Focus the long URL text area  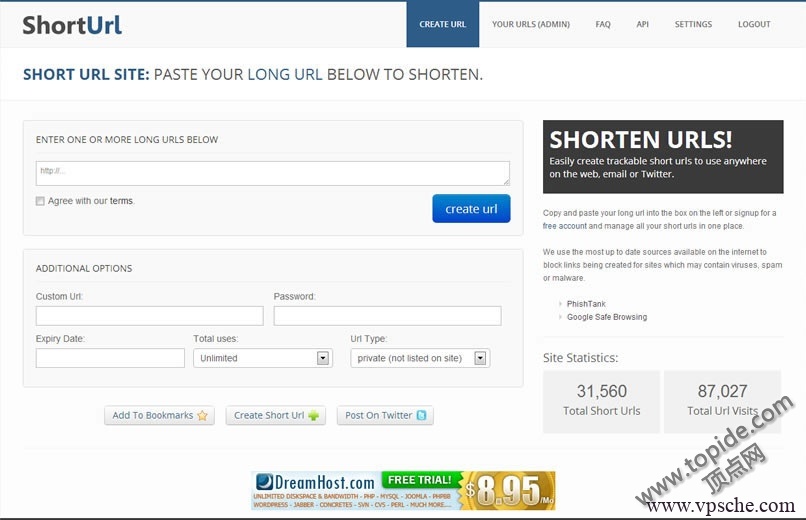pyautogui.click(x=273, y=173)
